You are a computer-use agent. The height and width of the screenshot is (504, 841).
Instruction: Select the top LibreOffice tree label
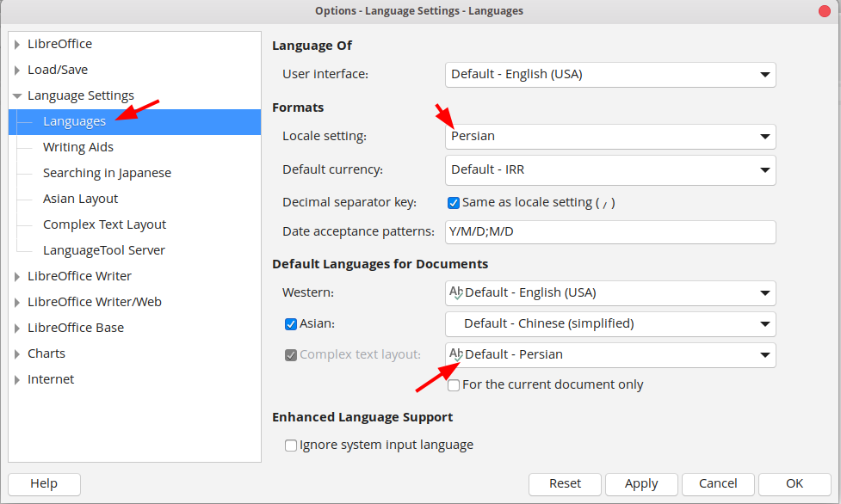pos(59,44)
